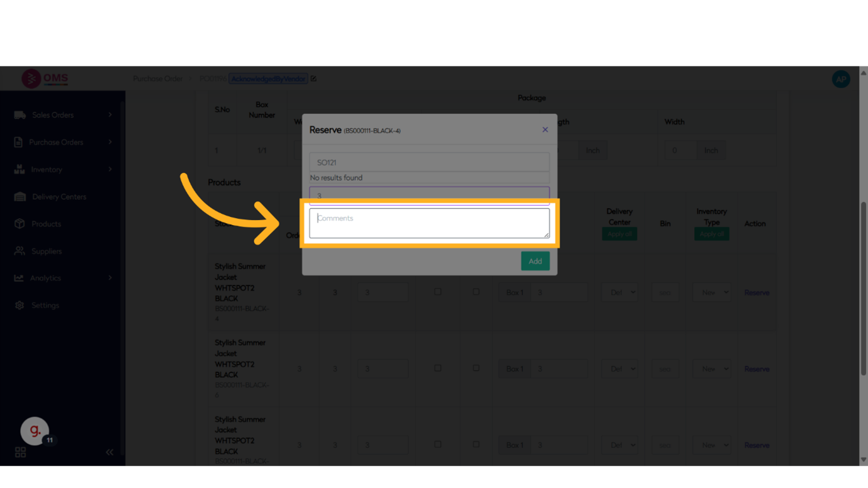Expand the Analytics submenu arrow
Image resolution: width=868 pixels, height=488 pixels.
click(x=110, y=278)
